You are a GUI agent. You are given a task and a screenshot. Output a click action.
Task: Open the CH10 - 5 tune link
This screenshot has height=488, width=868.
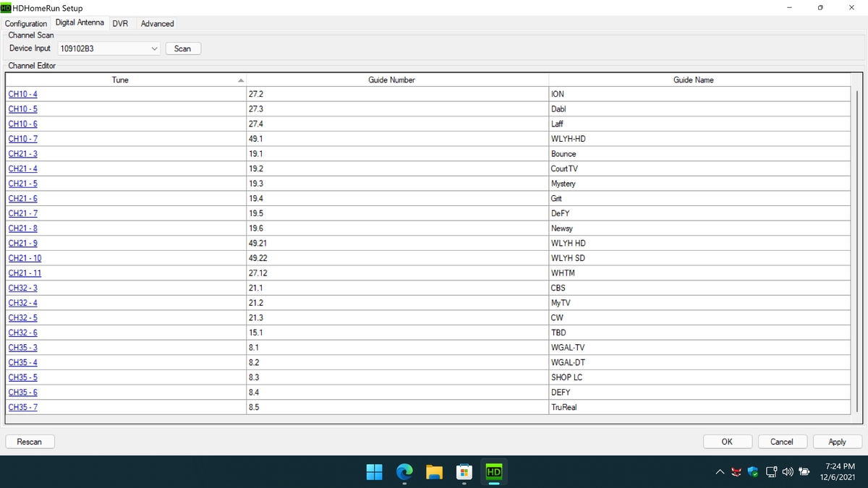click(x=22, y=109)
